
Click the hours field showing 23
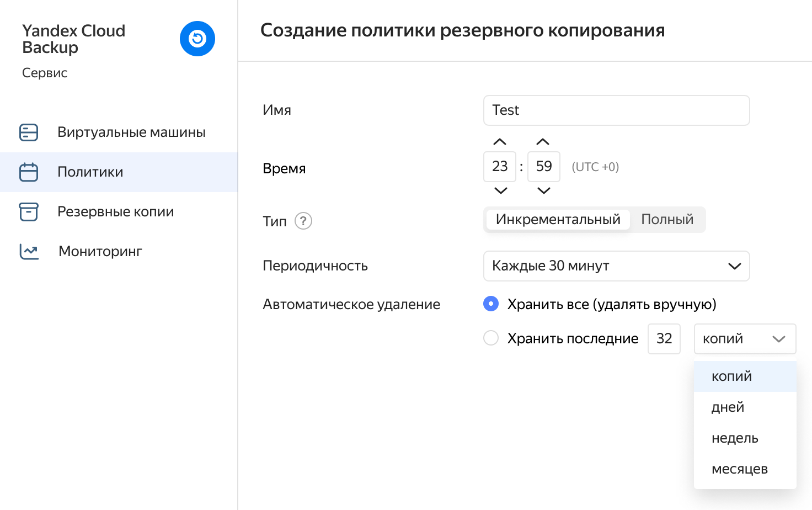pyautogui.click(x=500, y=167)
